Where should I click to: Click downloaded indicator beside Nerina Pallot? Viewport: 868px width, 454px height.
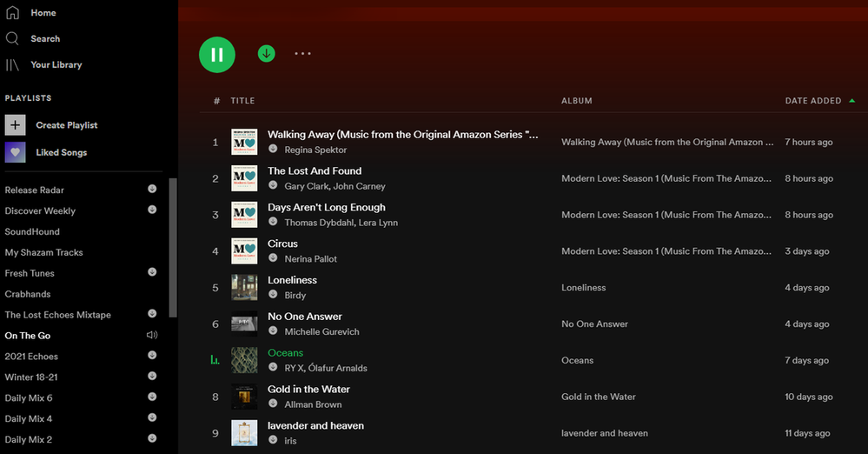pyautogui.click(x=273, y=257)
